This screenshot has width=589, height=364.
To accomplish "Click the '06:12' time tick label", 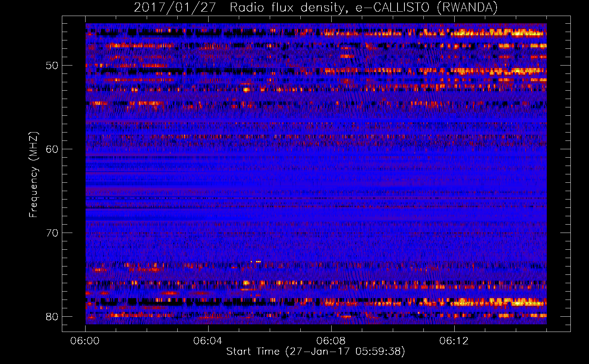I will click(x=454, y=341).
